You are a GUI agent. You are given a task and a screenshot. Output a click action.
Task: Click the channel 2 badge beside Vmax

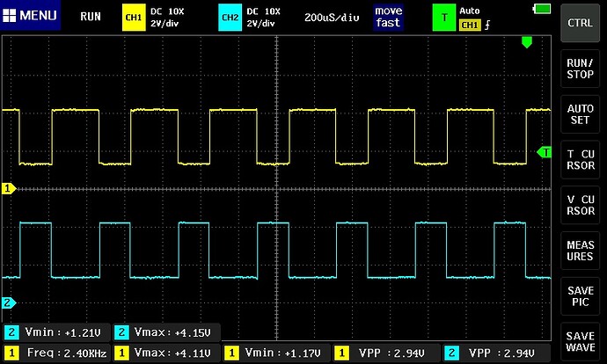pyautogui.click(x=121, y=332)
